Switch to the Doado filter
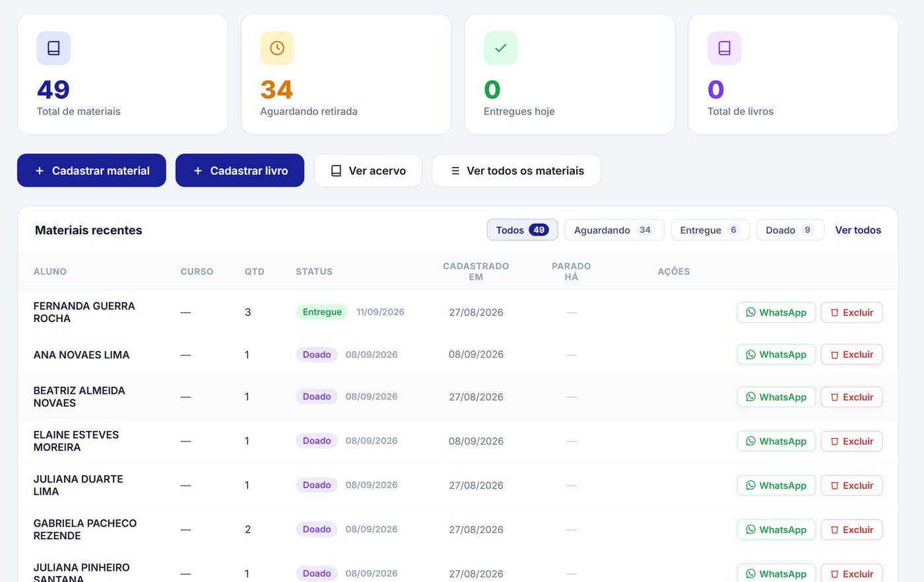The width and height of the screenshot is (924, 582). click(x=790, y=230)
